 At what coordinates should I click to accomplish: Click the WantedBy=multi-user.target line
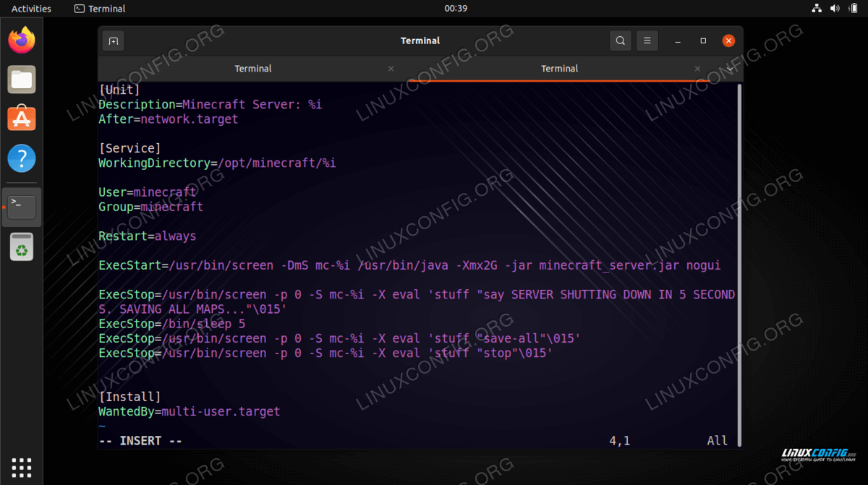click(x=190, y=411)
